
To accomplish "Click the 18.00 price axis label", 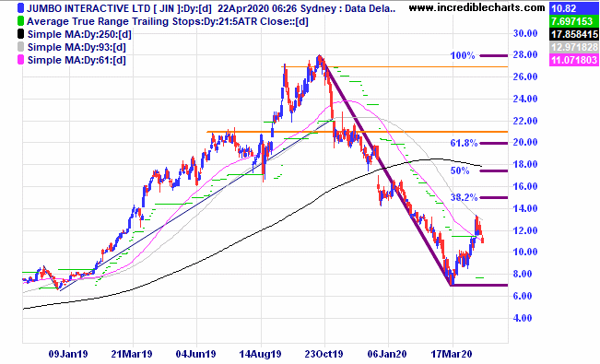I will click(525, 164).
